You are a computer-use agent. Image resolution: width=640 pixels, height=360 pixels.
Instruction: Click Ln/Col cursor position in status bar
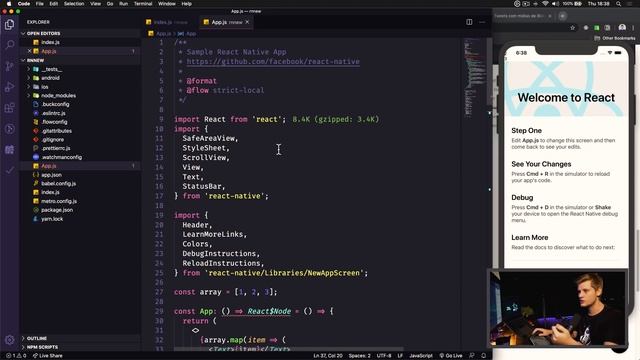(x=328, y=356)
